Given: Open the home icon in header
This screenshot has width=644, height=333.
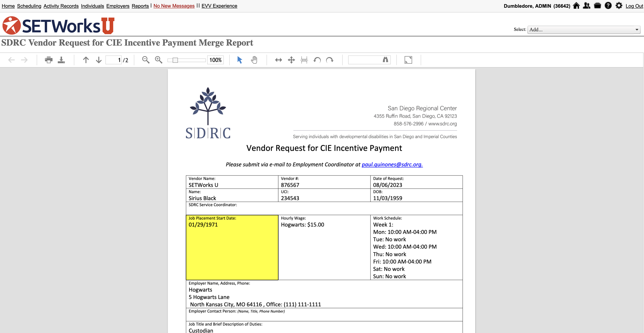Looking at the screenshot, I should pos(576,6).
